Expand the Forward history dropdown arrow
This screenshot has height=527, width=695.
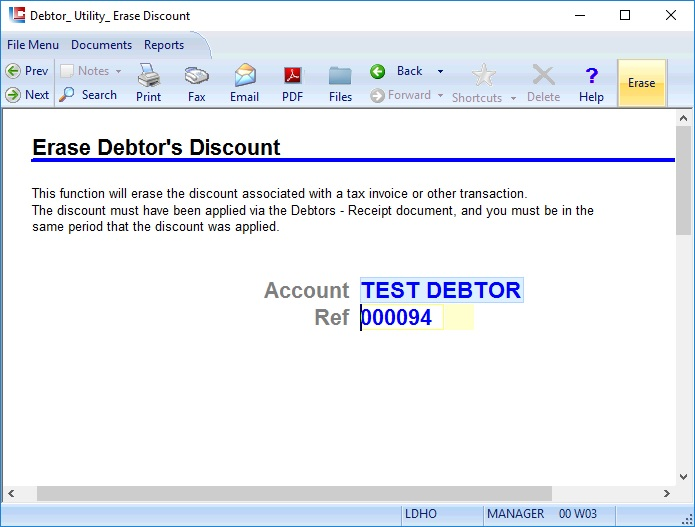[440, 95]
